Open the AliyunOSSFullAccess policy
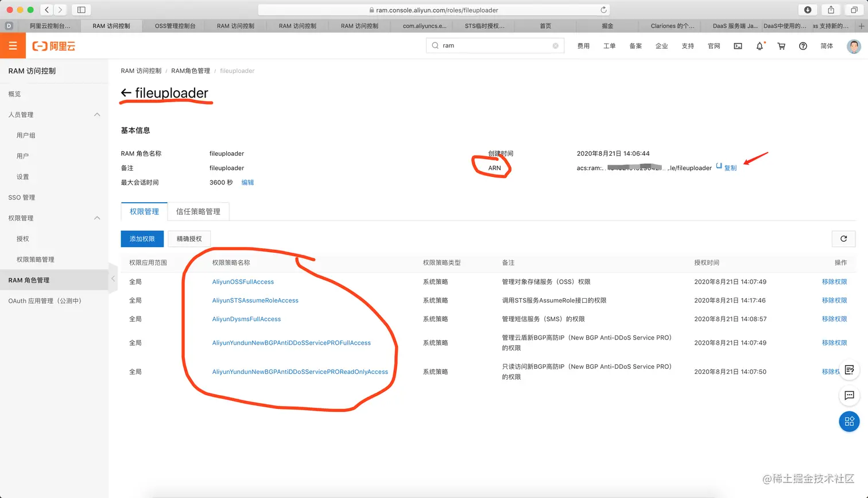This screenshot has width=868, height=498. tap(243, 281)
